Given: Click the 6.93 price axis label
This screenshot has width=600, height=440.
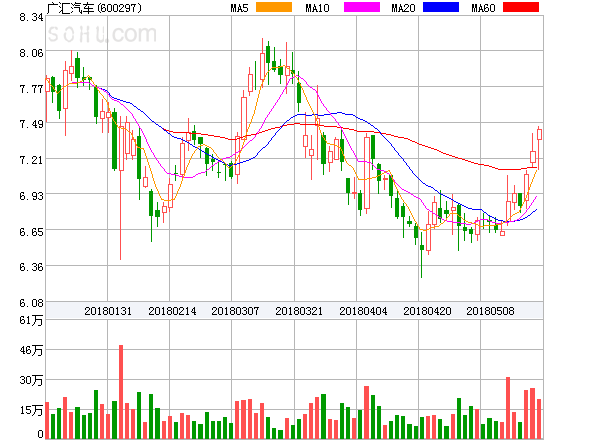Looking at the screenshot, I should click(x=31, y=196).
